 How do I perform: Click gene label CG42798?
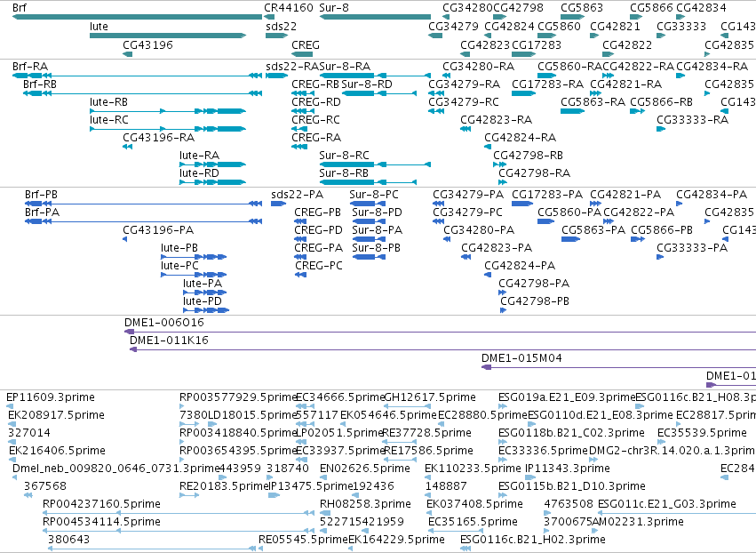point(518,8)
